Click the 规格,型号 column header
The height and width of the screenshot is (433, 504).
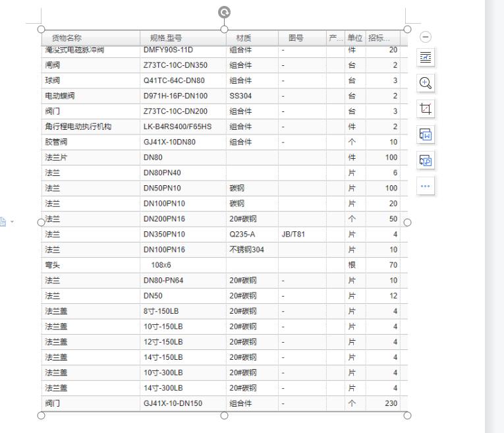(x=161, y=38)
